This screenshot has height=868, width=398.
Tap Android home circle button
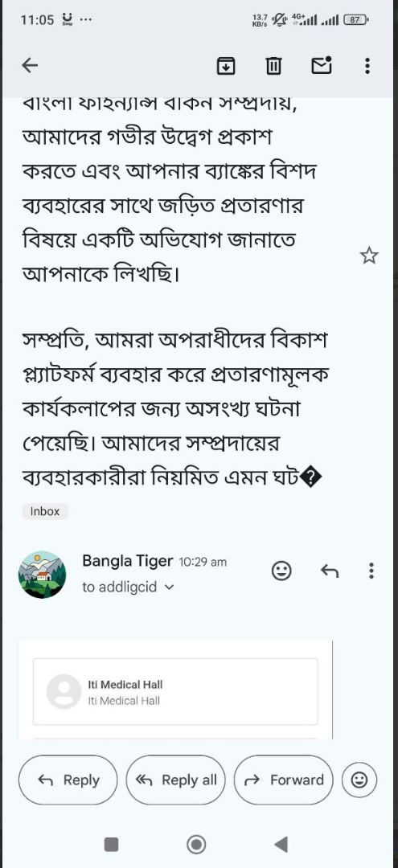[196, 844]
